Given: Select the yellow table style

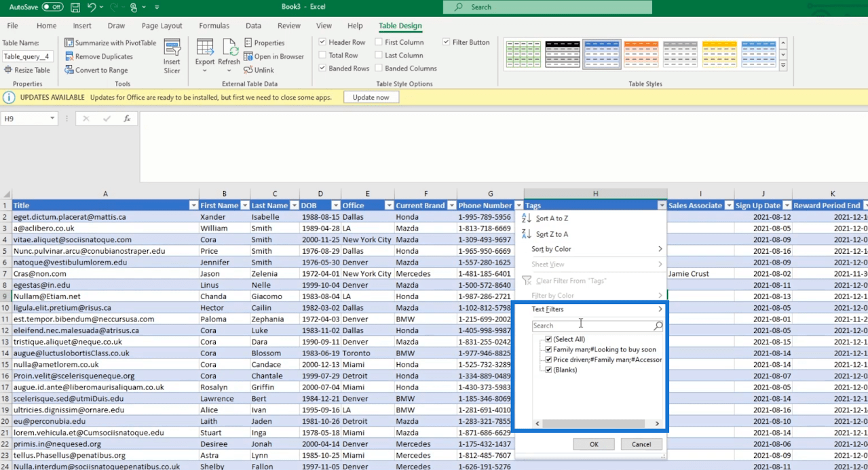Looking at the screenshot, I should 720,54.
